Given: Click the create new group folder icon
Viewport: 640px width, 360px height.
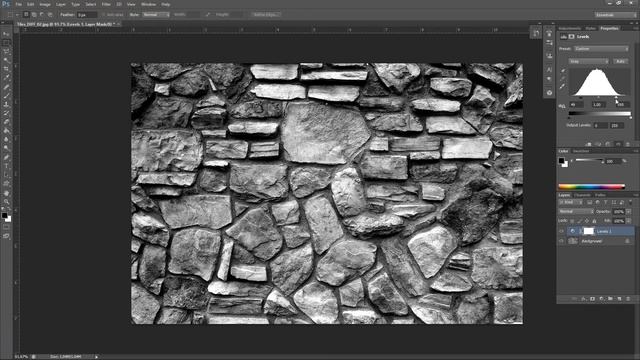Looking at the screenshot, I should click(611, 299).
